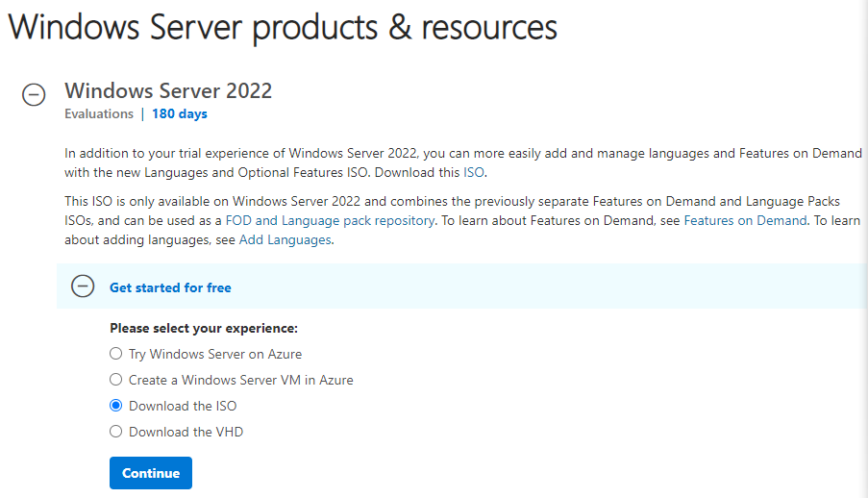Choose Create a Windows Server VM in Azure radio

point(116,380)
